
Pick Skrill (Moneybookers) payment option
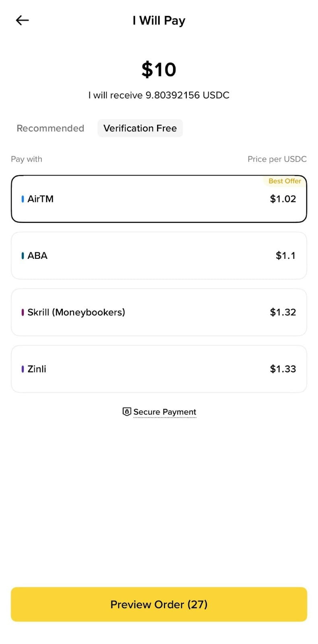click(159, 312)
